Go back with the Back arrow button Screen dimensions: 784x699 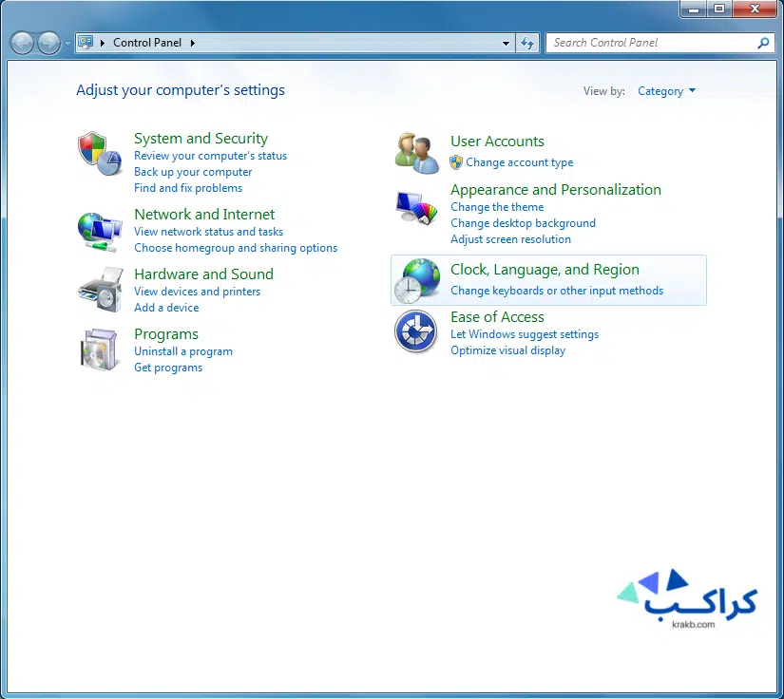tap(23, 43)
